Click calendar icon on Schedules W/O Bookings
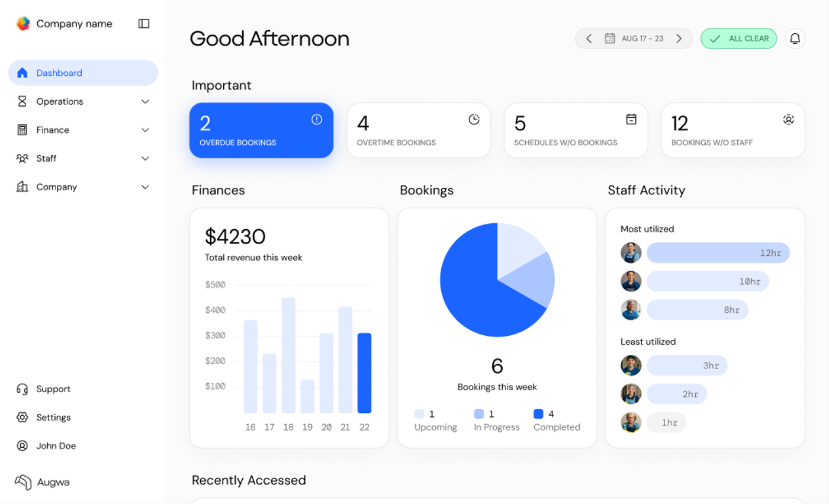 [x=631, y=120]
